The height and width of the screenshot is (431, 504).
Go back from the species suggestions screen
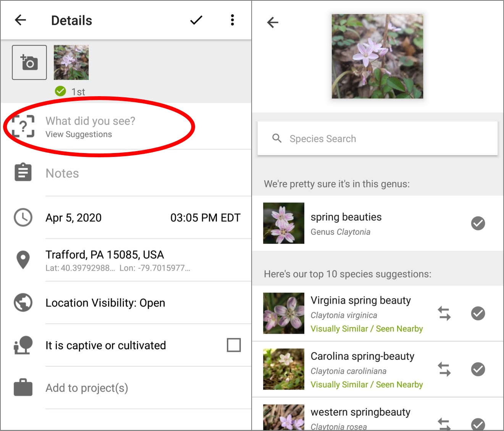click(x=273, y=23)
